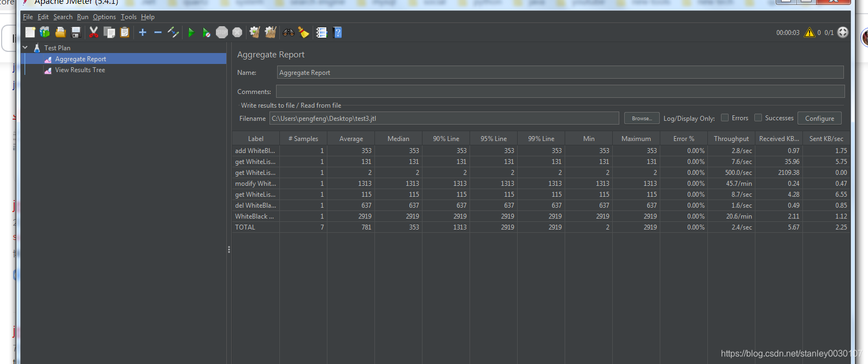
Task: Create a new test plan
Action: (x=30, y=33)
